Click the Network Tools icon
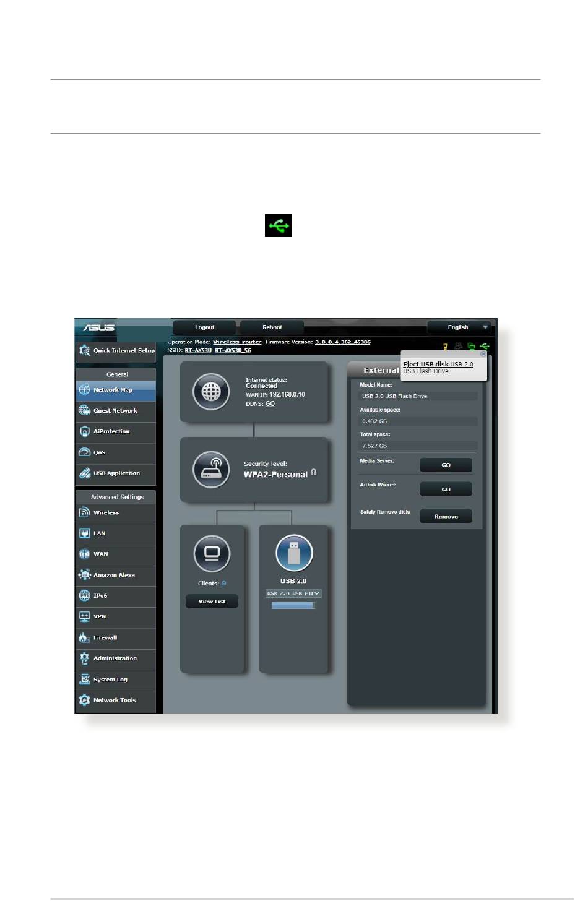This screenshot has width=588, height=919. click(x=85, y=701)
